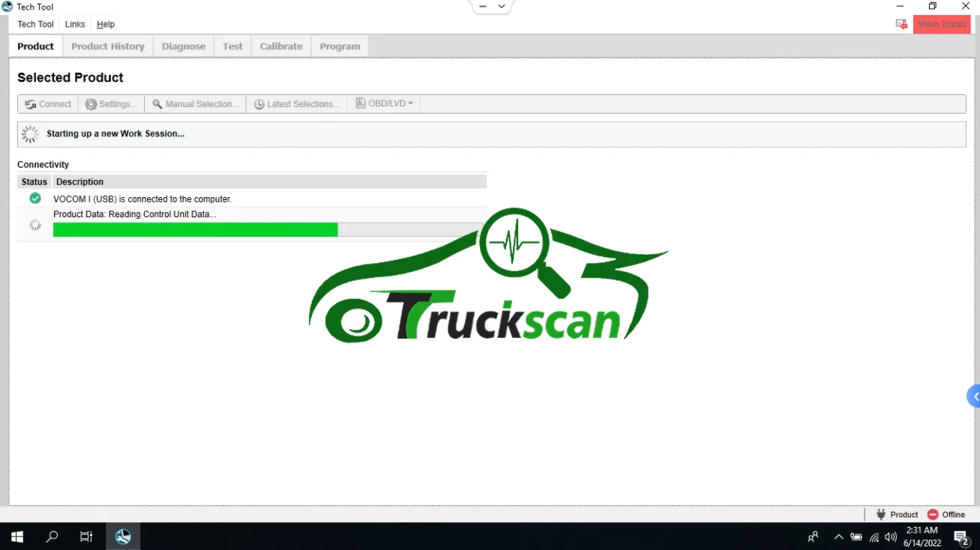Open the volume control in system tray

[891, 537]
